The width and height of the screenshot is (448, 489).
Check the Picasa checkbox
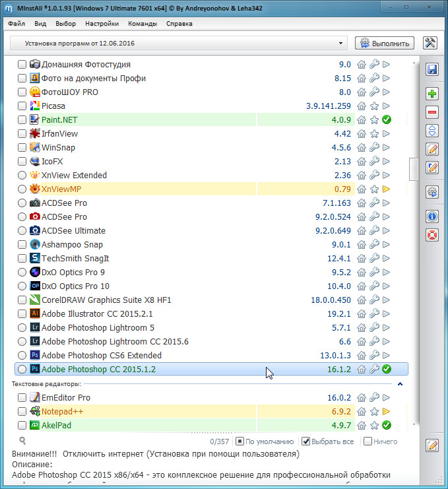coord(22,106)
